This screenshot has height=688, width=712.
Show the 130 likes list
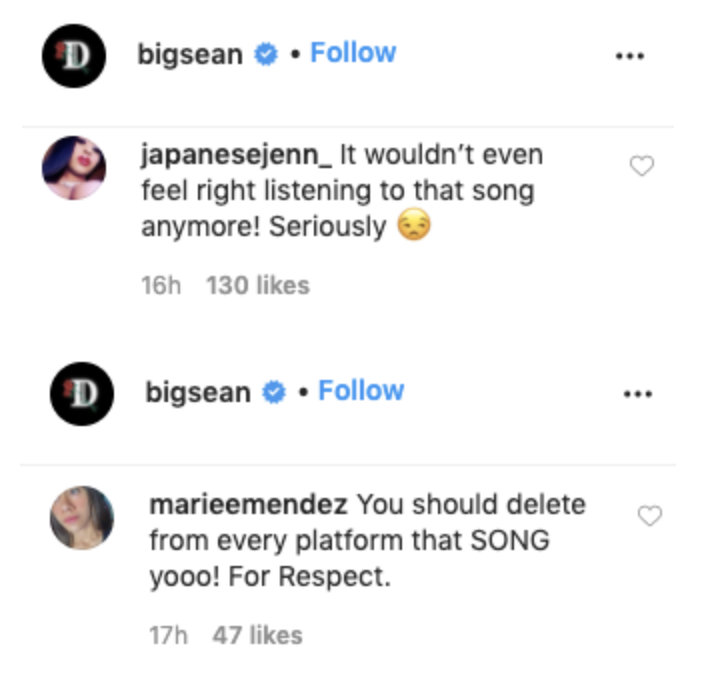pos(258,285)
